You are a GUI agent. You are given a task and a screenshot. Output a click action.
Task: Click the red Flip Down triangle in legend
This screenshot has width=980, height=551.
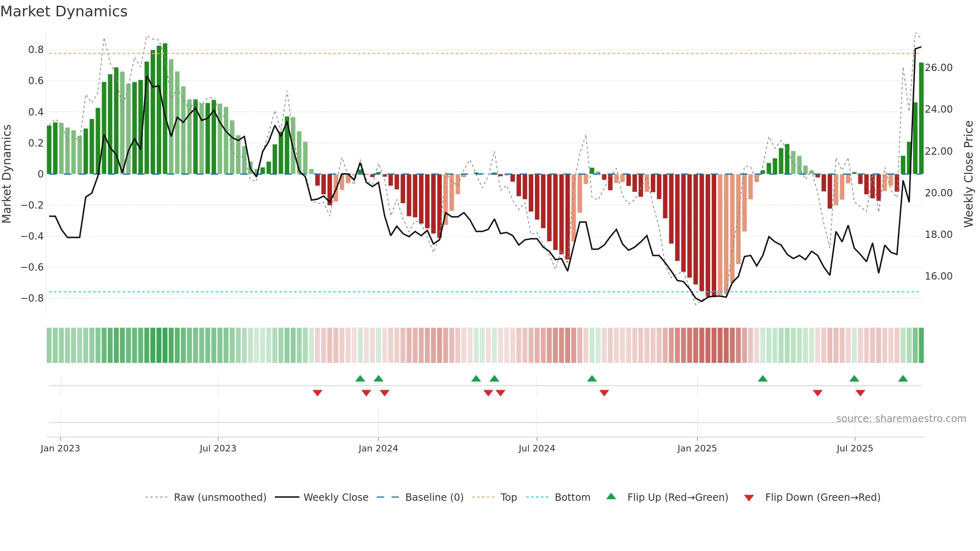[x=749, y=498]
